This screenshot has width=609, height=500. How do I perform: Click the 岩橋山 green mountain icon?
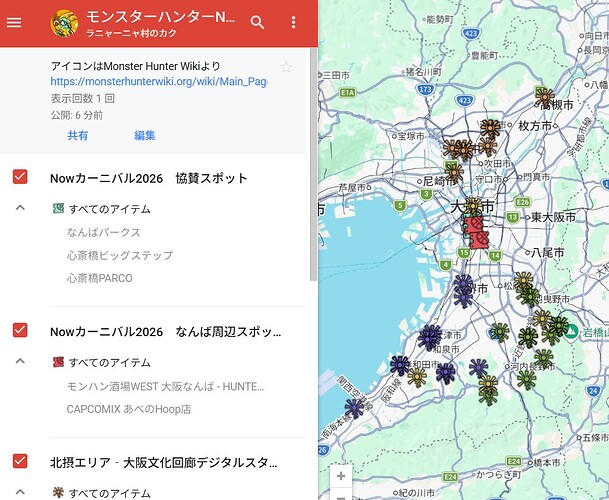[x=571, y=332]
